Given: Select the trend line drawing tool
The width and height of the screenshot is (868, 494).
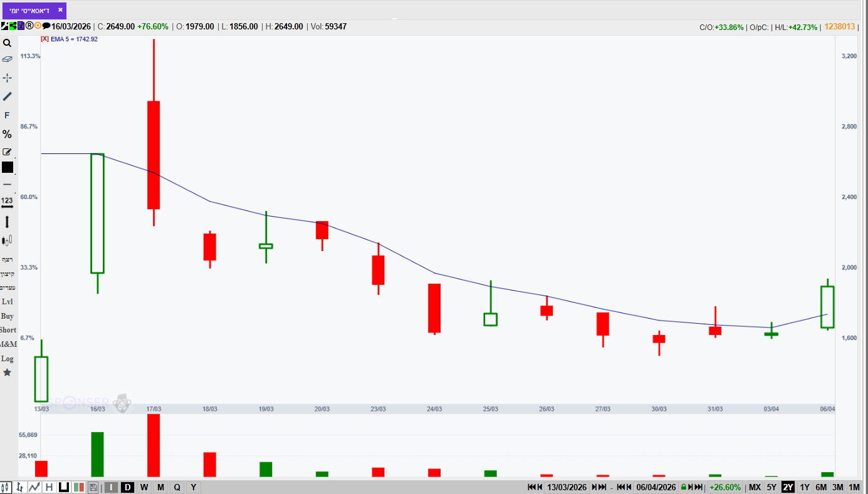Looking at the screenshot, I should pyautogui.click(x=7, y=96).
